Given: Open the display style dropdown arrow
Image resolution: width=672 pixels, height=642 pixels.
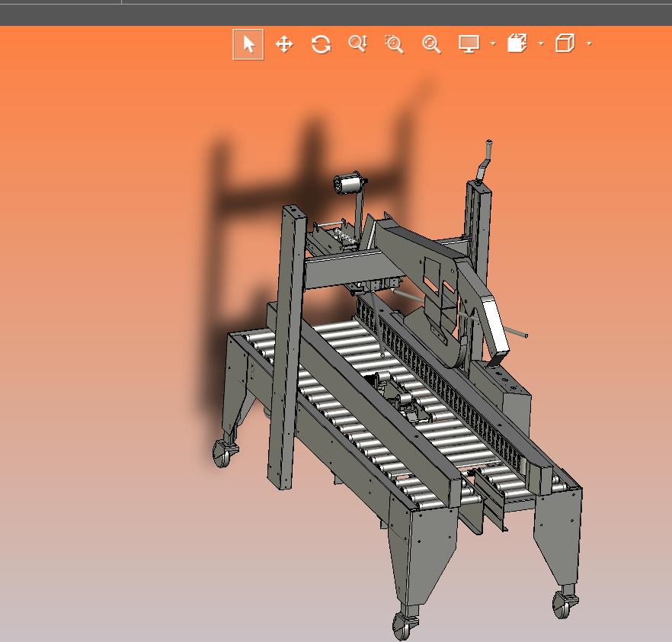Looking at the screenshot, I should [x=493, y=43].
